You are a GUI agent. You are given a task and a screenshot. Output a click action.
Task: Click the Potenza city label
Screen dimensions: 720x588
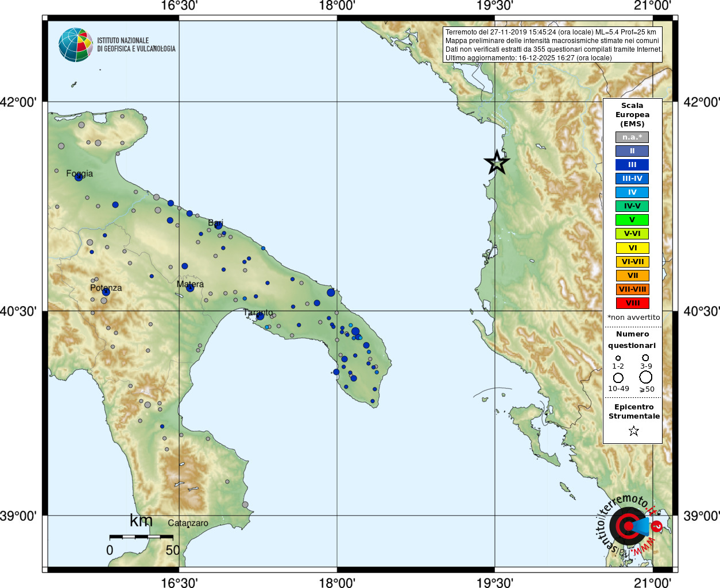click(x=106, y=288)
